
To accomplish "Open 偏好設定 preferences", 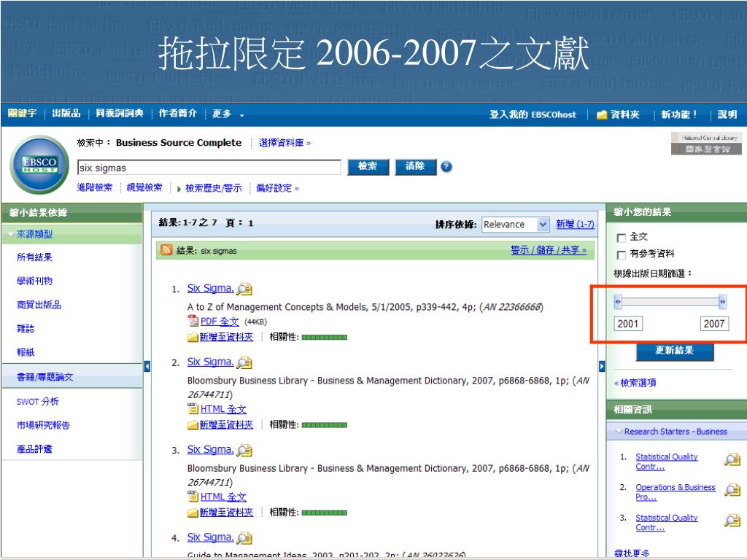I will tap(277, 188).
